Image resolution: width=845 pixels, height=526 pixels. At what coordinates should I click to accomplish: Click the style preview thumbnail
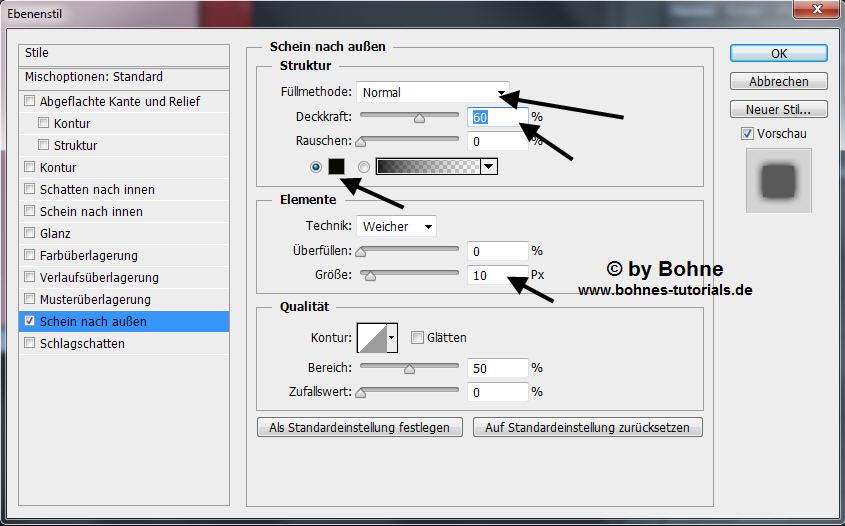[x=779, y=181]
